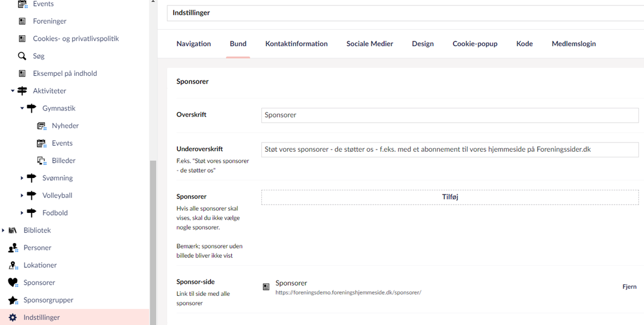Screen dimensions: 644x325
Task: Click the Billeder gallery icon
Action: tap(41, 161)
